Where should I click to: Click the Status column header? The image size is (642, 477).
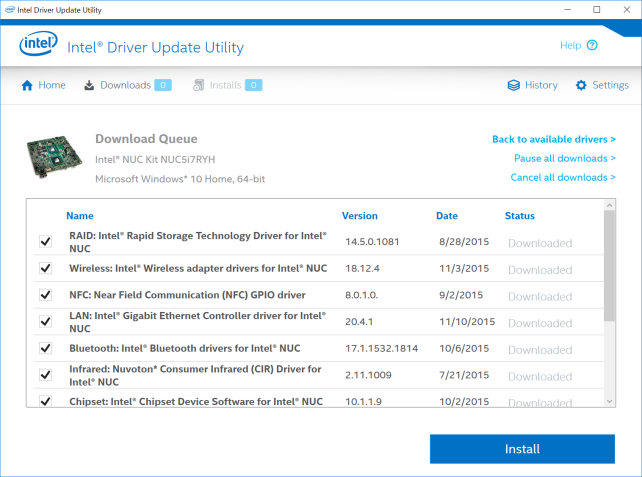[520, 216]
